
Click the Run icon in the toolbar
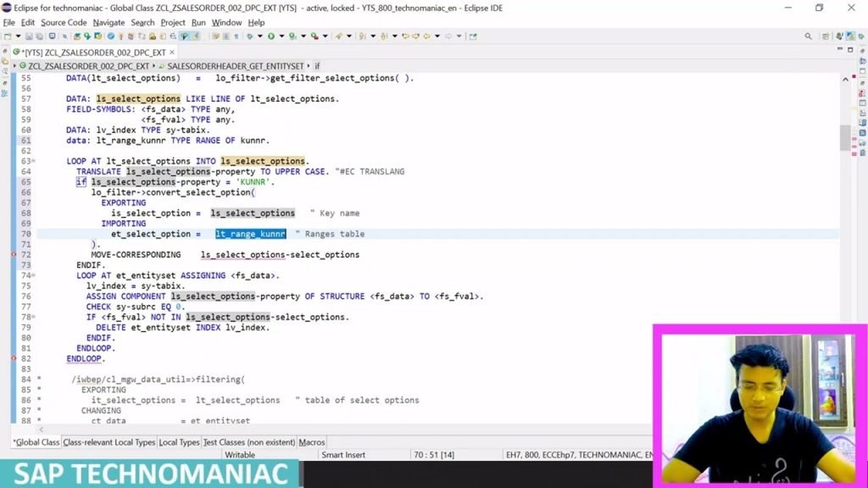coord(271,36)
